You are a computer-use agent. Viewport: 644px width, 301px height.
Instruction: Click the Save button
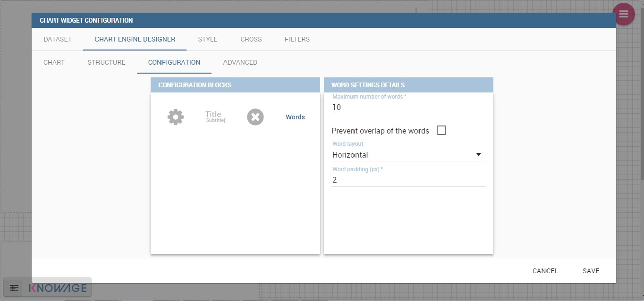[591, 271]
